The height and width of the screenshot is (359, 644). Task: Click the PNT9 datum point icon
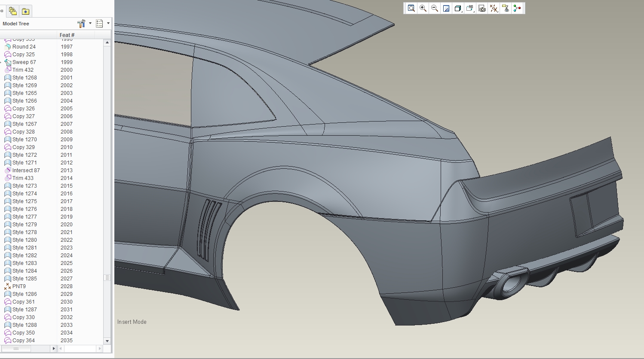pyautogui.click(x=8, y=286)
